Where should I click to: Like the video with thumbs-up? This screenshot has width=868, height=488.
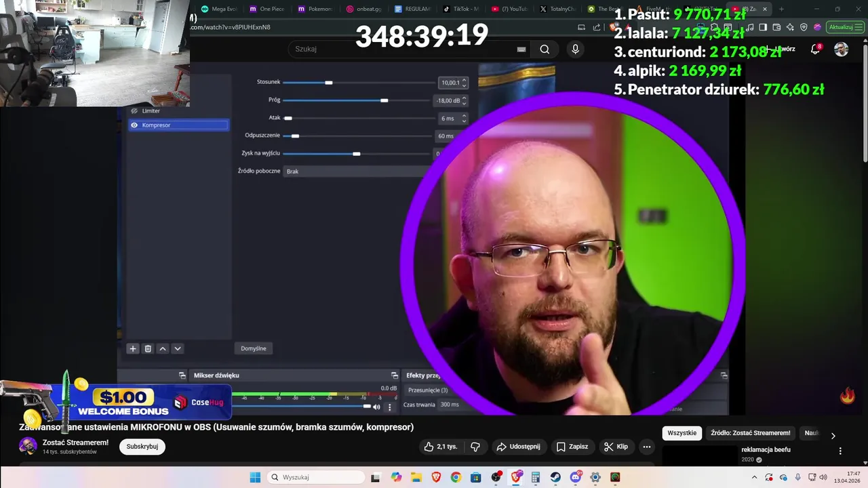click(440, 447)
